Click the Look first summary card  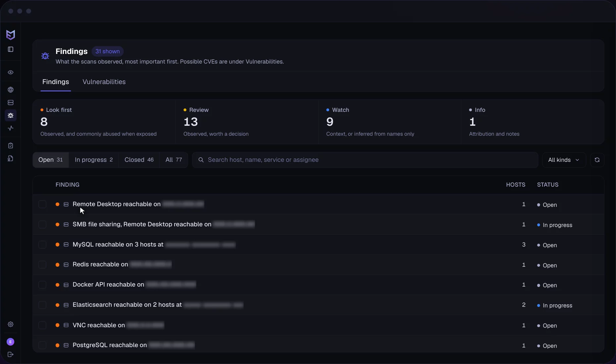click(x=104, y=122)
